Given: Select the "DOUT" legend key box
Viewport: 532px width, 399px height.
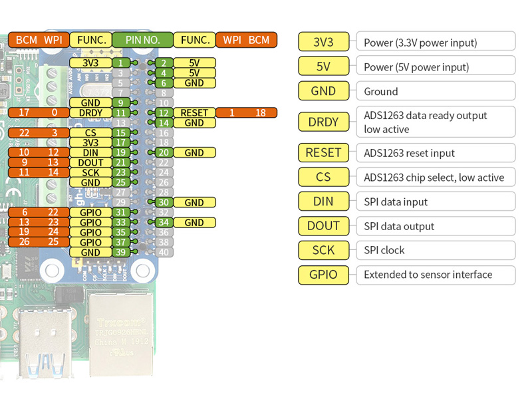Looking at the screenshot, I should [324, 226].
